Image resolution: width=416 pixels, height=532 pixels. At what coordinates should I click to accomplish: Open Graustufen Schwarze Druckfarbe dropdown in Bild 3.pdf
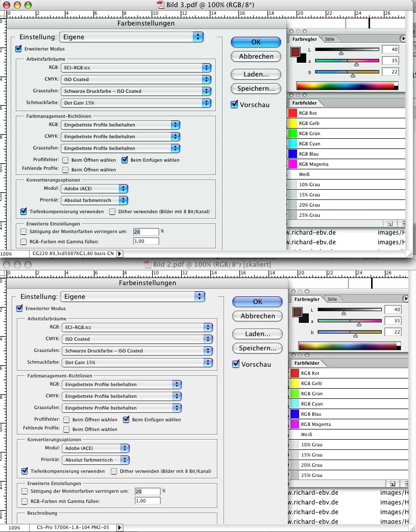click(x=136, y=91)
